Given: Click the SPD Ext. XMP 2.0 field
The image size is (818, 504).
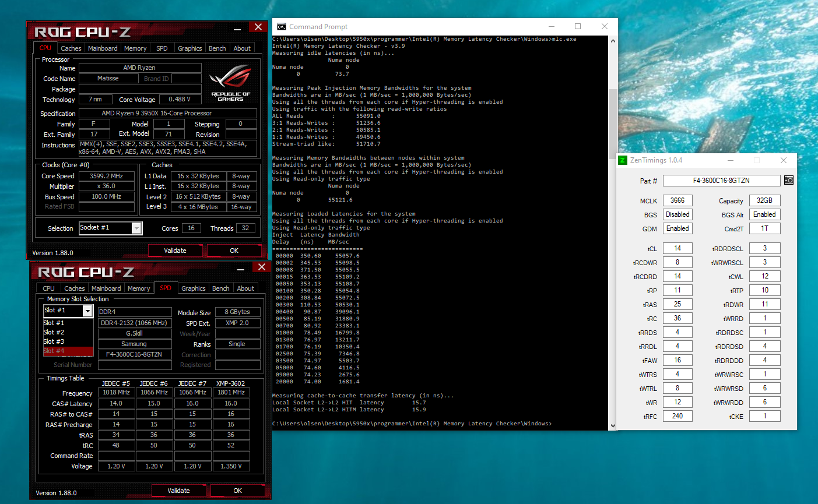Looking at the screenshot, I should click(238, 323).
